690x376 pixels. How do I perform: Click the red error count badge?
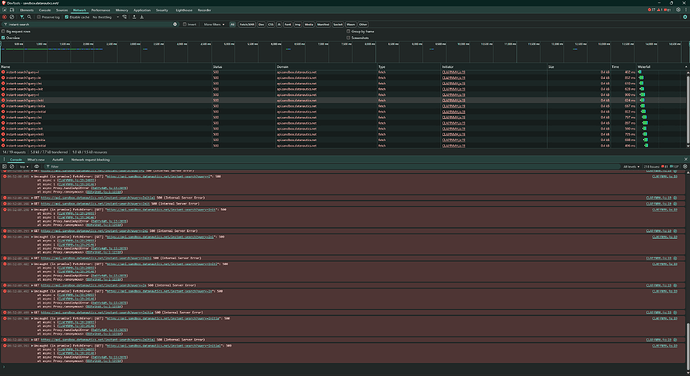(652, 10)
